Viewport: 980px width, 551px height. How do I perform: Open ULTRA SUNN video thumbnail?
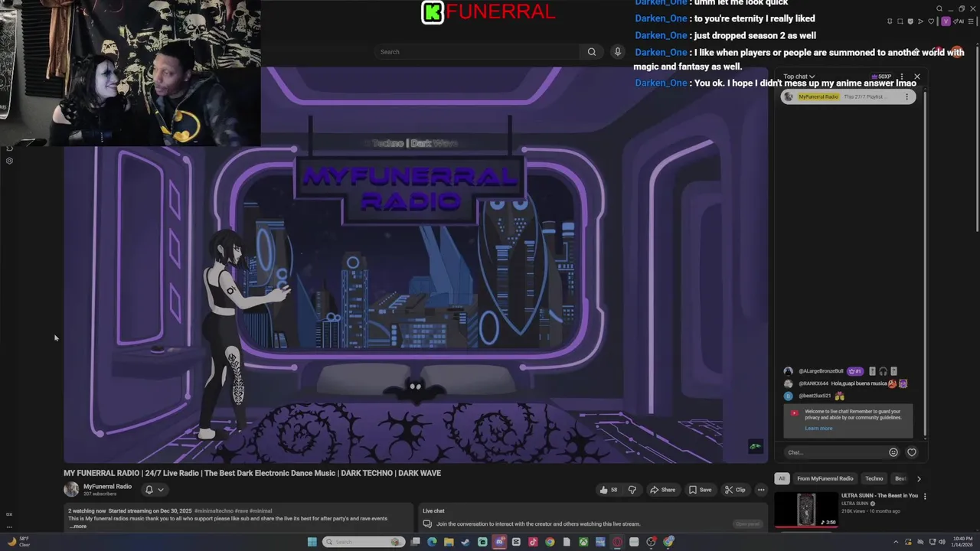click(806, 510)
